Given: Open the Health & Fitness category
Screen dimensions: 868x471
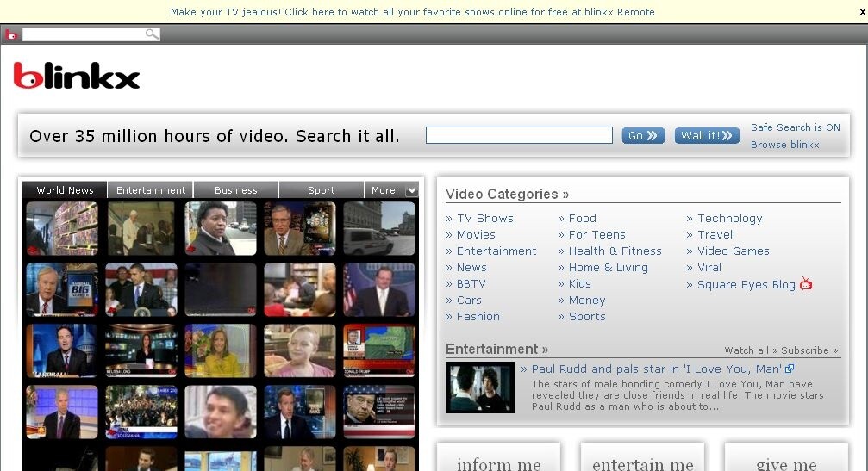Looking at the screenshot, I should tap(615, 251).
